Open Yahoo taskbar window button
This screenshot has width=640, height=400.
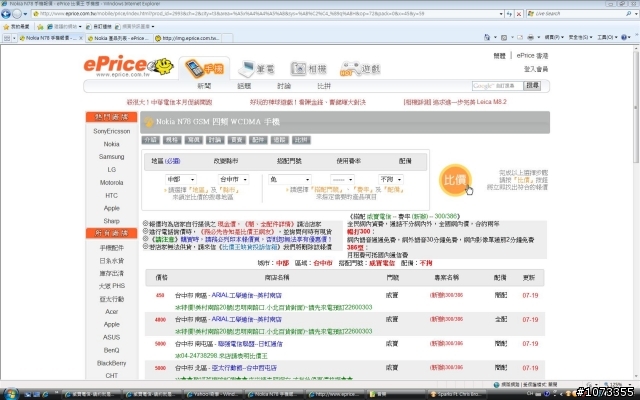[213, 394]
